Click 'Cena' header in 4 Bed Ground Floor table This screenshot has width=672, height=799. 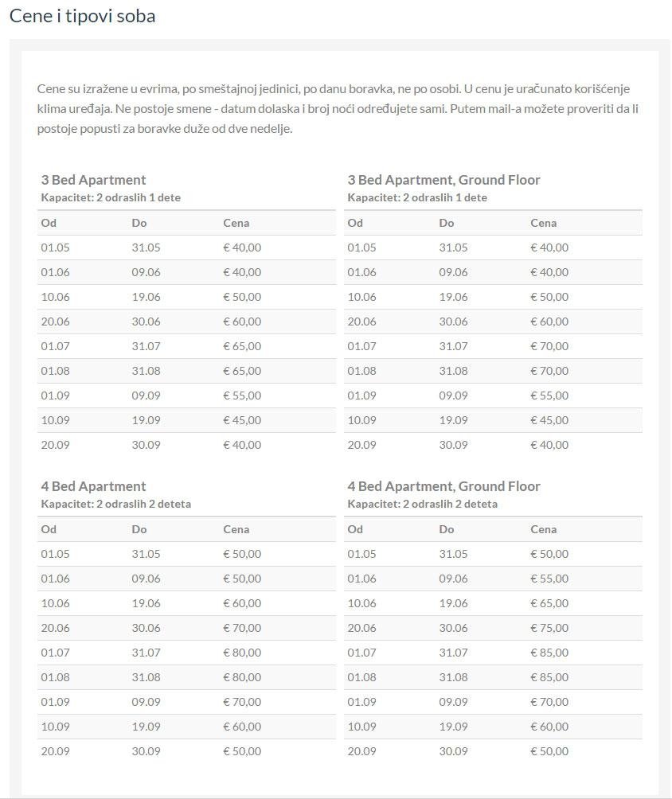[x=544, y=529]
